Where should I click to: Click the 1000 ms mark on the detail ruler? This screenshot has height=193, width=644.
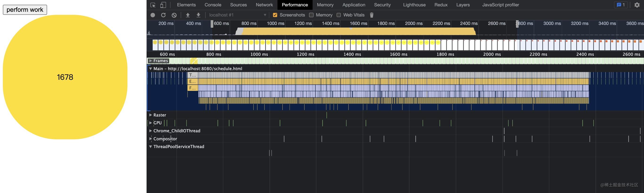[259, 54]
